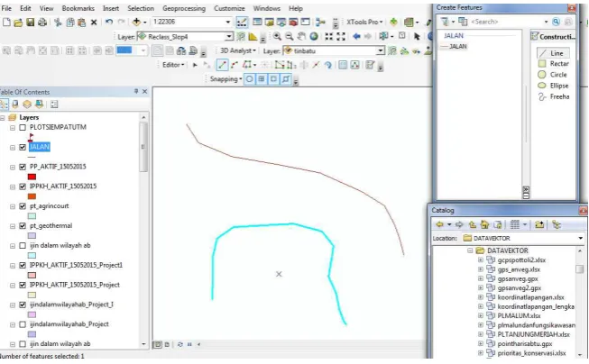Enable Edge Snapping icon
Viewport: 589px width, 364px height.
[x=286, y=79]
